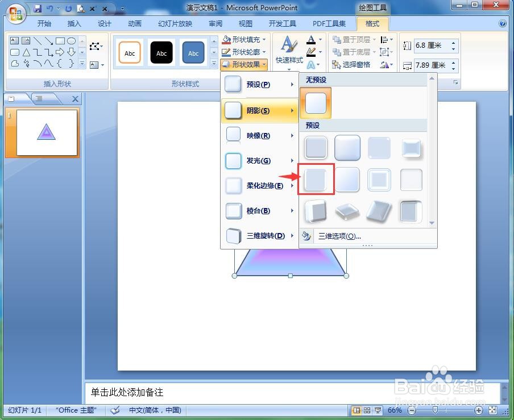This screenshot has height=420, width=514.
Task: Select the rounded rectangle shape
Action: click(15, 52)
